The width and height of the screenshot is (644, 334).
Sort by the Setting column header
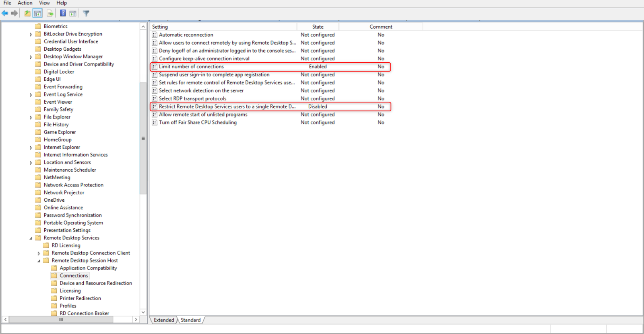[x=223, y=27]
